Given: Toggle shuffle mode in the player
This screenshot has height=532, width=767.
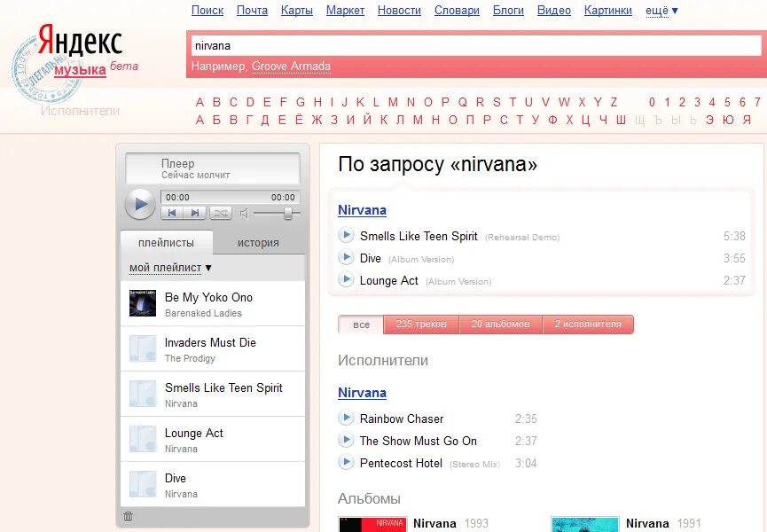Looking at the screenshot, I should point(221,213).
